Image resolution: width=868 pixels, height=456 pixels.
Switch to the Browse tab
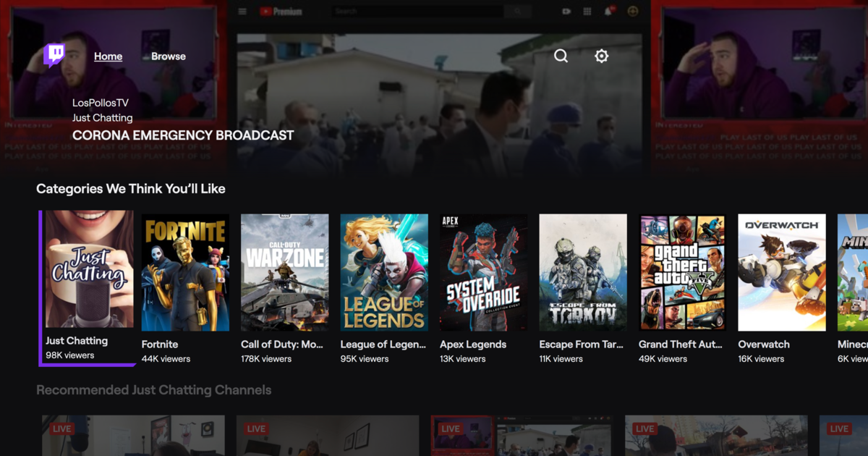[169, 56]
